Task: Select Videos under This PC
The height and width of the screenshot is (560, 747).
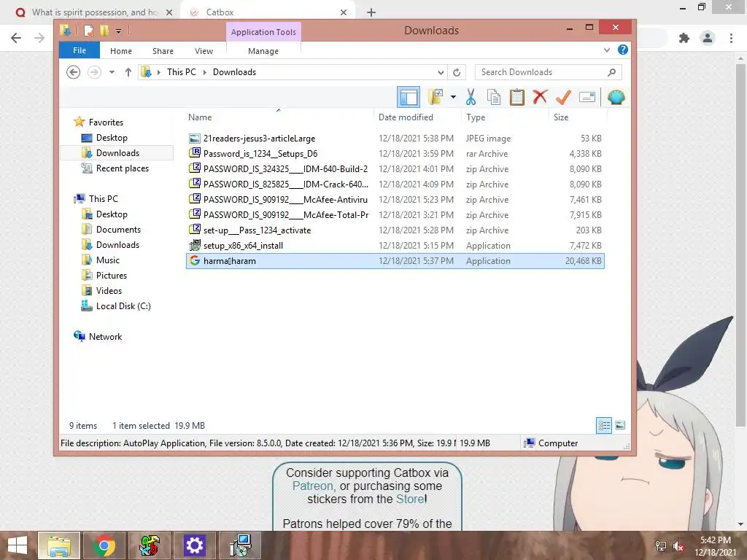Action: pos(109,290)
